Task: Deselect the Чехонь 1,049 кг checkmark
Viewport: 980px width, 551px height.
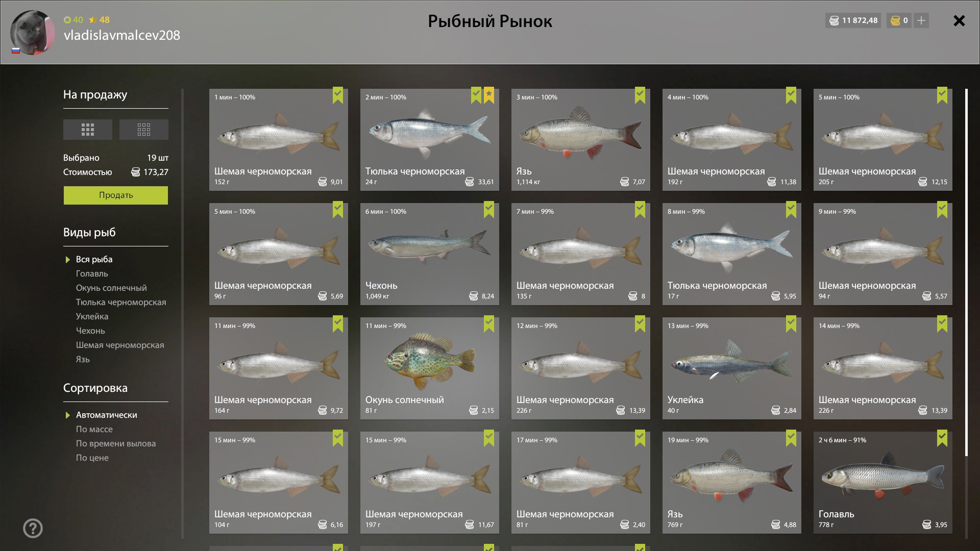Action: click(x=489, y=210)
